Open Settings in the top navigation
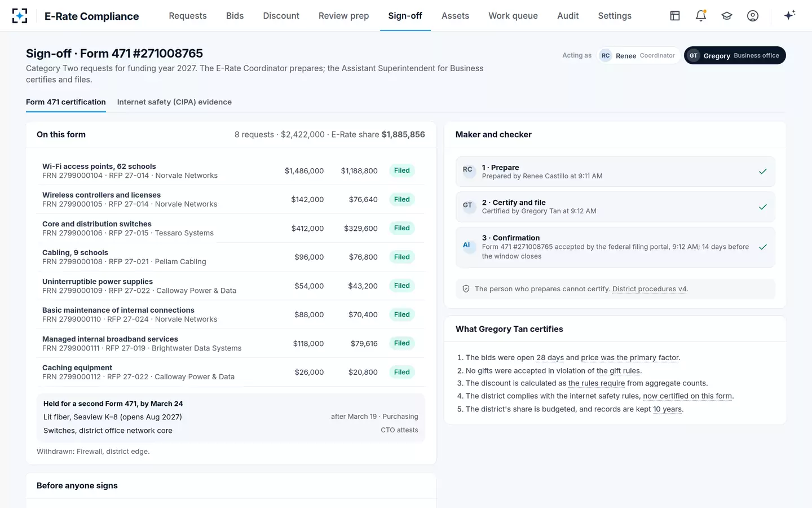Viewport: 812px width, 508px height. (x=615, y=16)
